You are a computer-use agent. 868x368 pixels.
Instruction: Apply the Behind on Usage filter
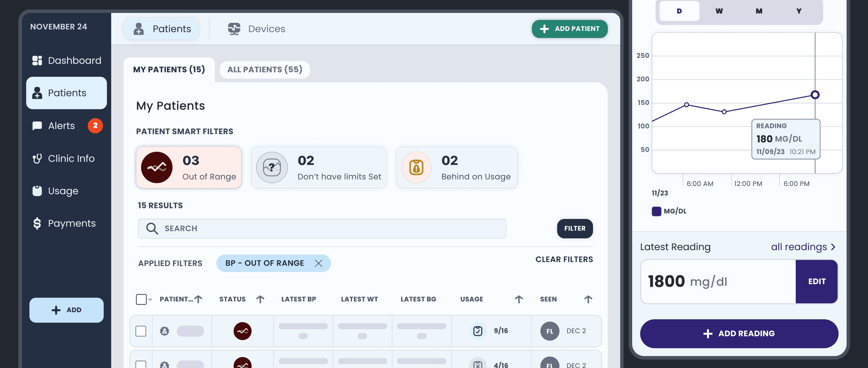pos(457,167)
